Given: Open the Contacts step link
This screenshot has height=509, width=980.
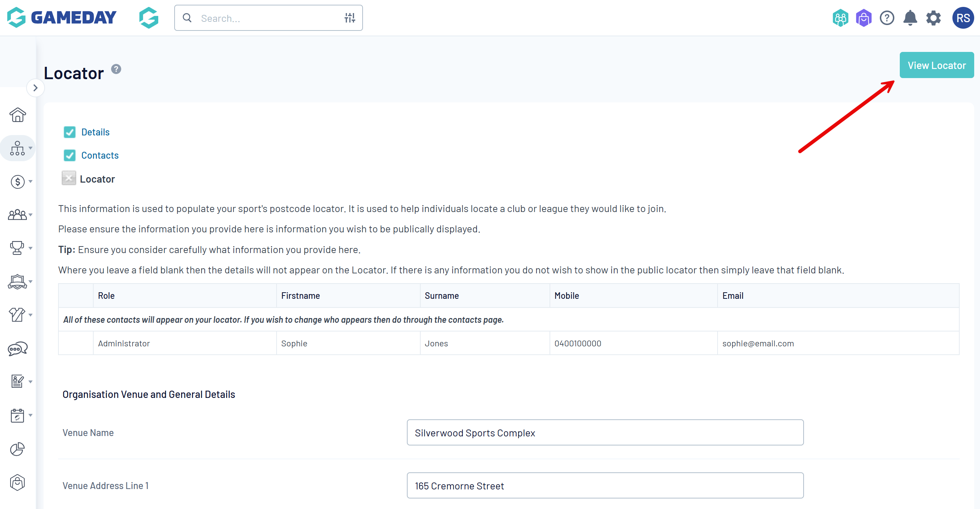Looking at the screenshot, I should click(x=100, y=155).
